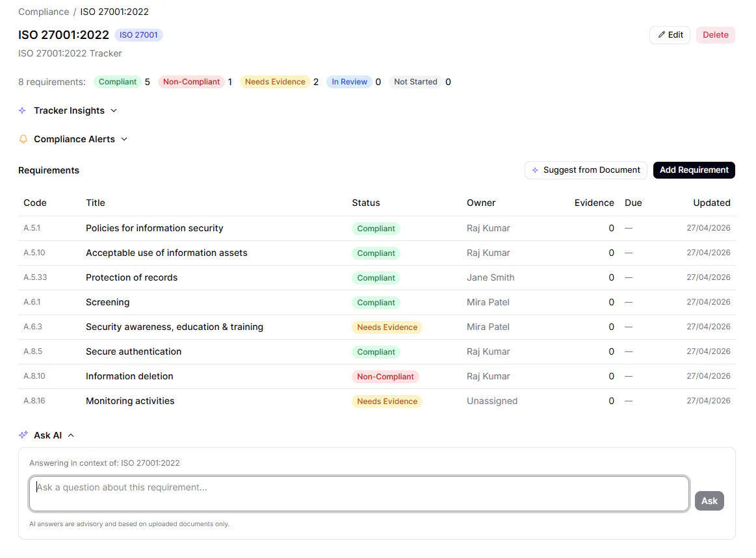This screenshot has height=558, width=756.
Task: Expand the Compliance Alerts chevron
Action: [124, 139]
